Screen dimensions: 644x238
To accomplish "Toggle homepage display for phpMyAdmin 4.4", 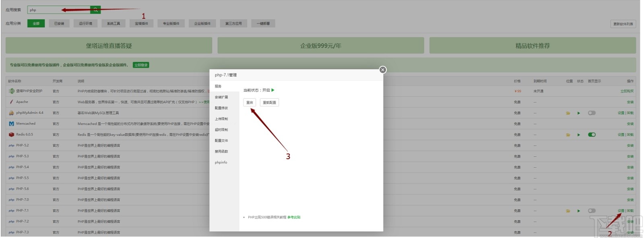I will (592, 113).
